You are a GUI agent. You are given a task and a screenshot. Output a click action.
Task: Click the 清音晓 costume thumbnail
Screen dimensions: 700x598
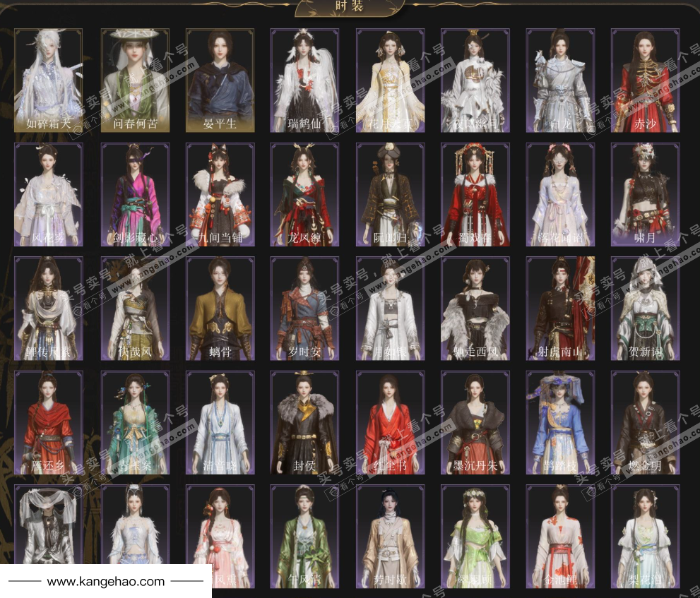(x=220, y=422)
